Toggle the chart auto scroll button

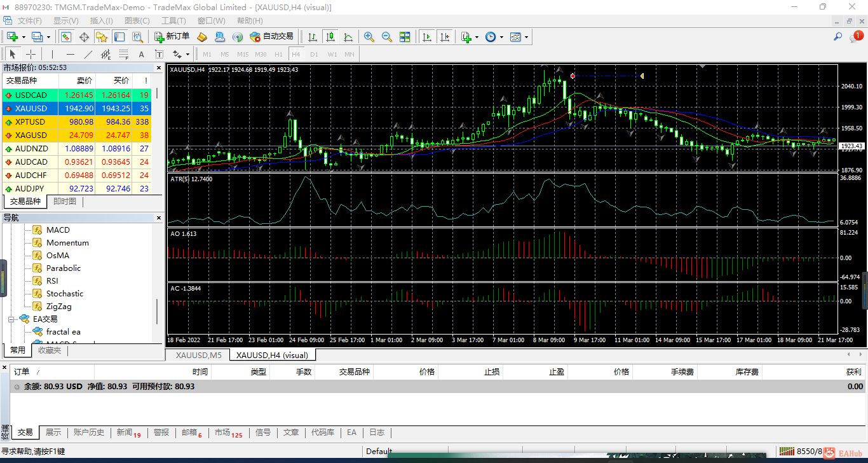(x=427, y=37)
